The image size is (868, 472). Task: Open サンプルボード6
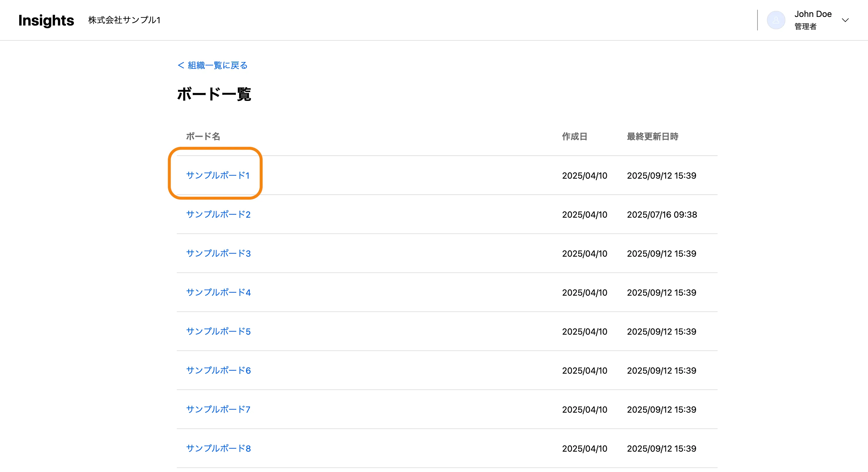218,371
